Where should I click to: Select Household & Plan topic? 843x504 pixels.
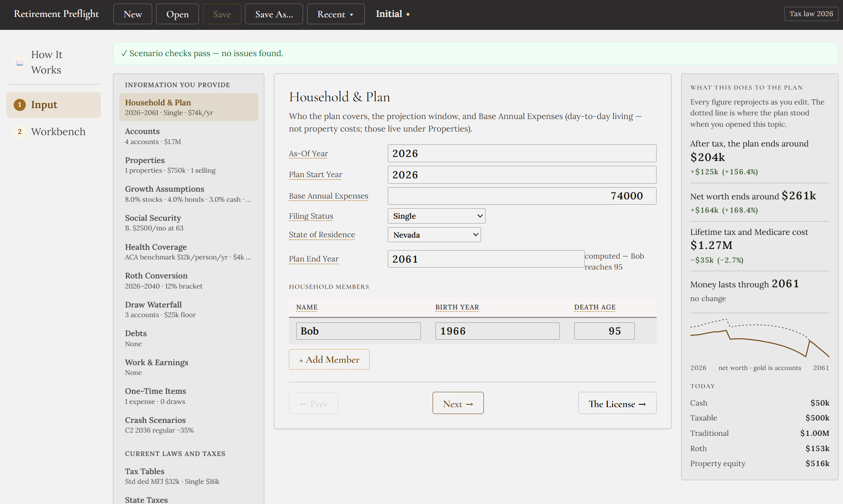pos(188,107)
